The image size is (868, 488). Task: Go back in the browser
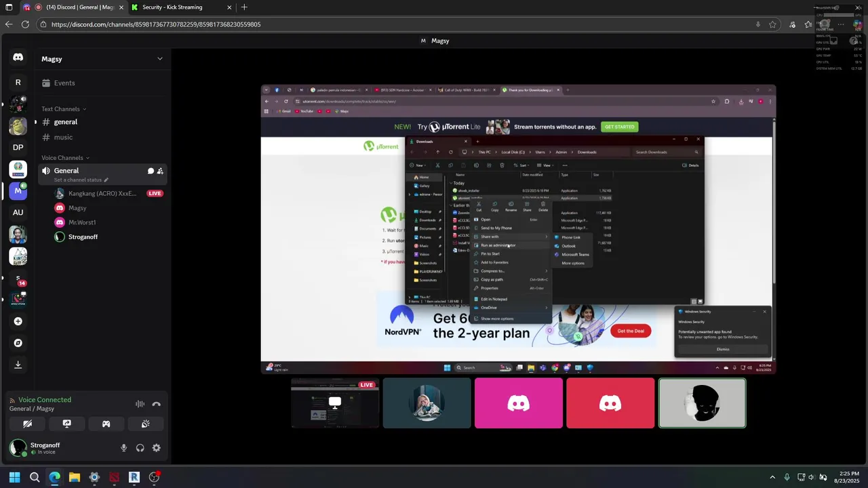[9, 24]
